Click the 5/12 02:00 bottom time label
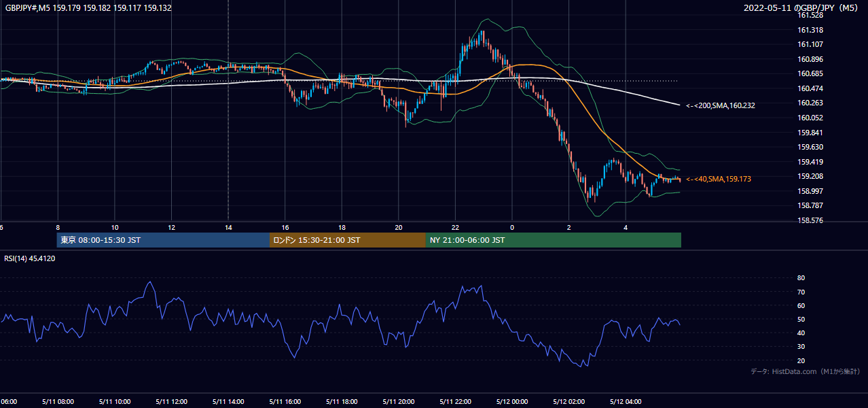 [569, 402]
